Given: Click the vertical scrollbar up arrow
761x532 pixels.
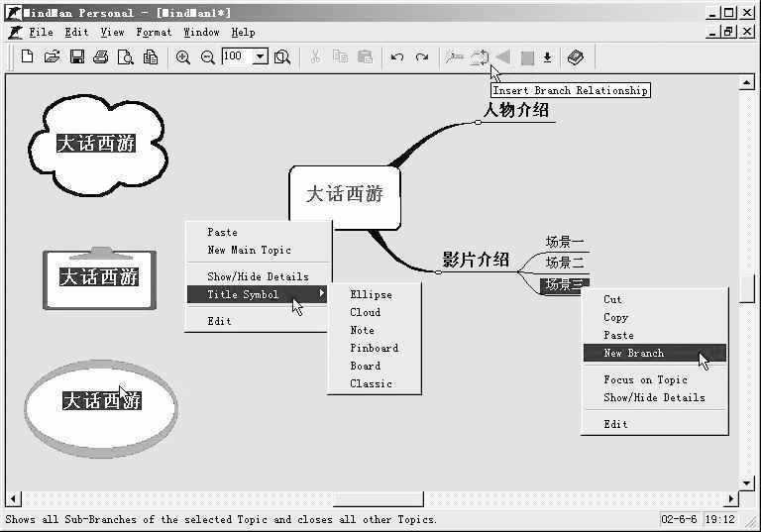Looking at the screenshot, I should coord(746,82).
